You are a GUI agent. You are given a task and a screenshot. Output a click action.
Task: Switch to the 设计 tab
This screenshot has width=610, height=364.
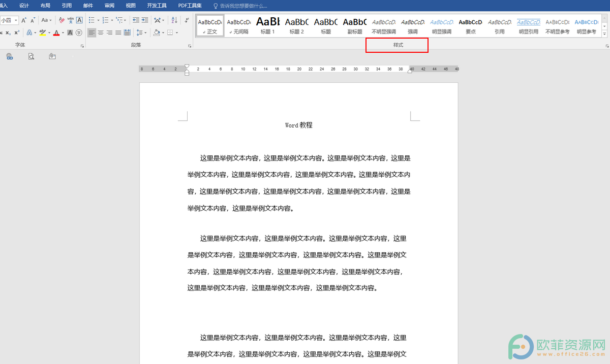[x=24, y=6]
